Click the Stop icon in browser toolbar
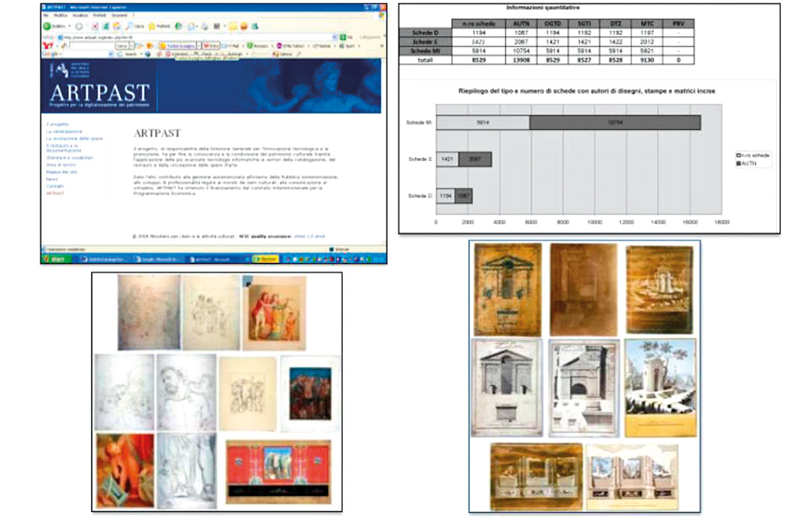 95,26
